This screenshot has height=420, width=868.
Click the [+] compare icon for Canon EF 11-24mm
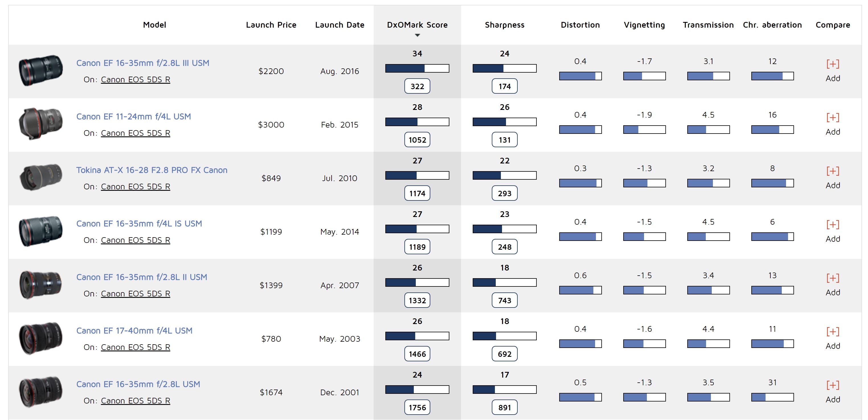click(832, 118)
